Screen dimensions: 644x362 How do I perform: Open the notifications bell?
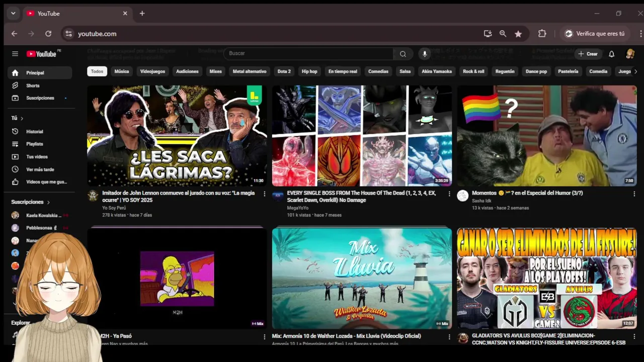612,54
